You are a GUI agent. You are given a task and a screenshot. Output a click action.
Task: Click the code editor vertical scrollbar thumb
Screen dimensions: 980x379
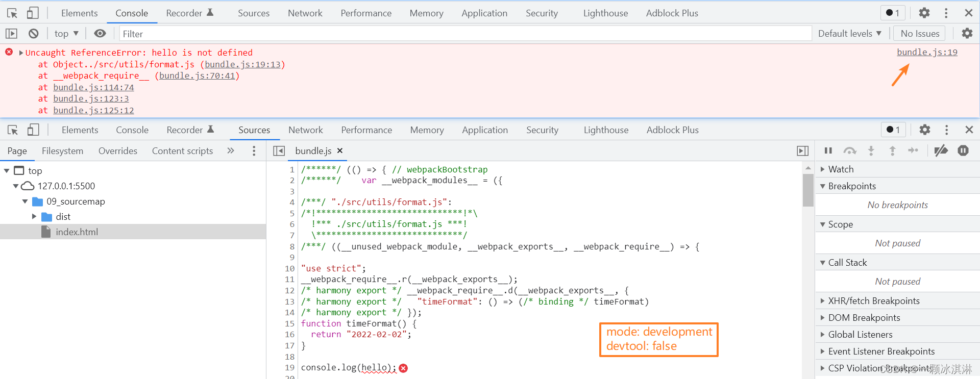click(808, 190)
